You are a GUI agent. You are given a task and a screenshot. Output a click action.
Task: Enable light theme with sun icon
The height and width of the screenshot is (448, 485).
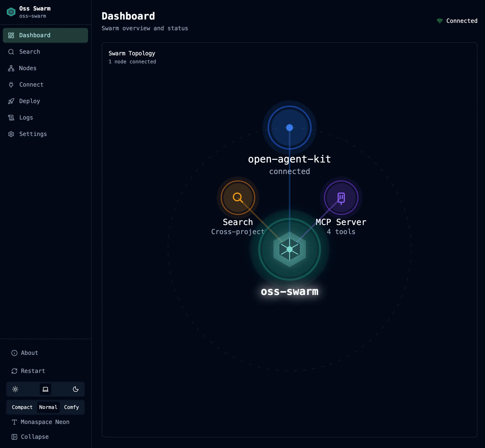coord(15,389)
